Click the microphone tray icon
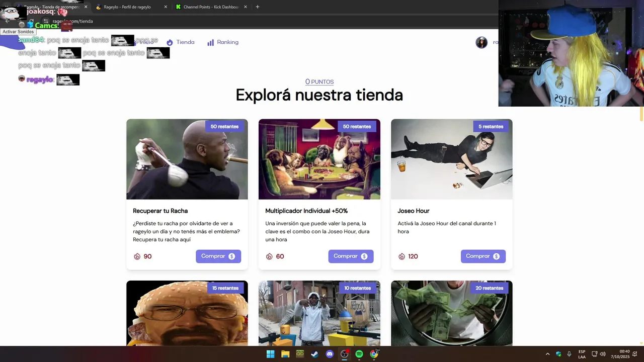This screenshot has height=362, width=644. [x=569, y=354]
